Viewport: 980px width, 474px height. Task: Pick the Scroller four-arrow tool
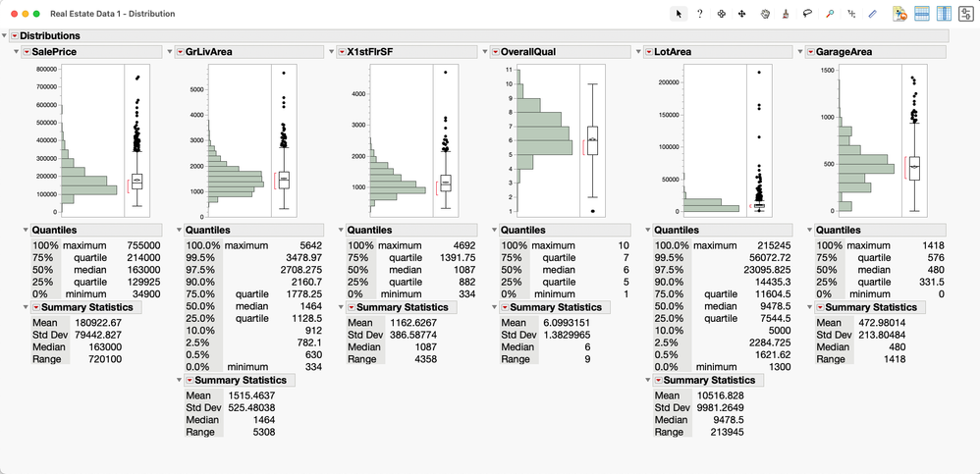pyautogui.click(x=742, y=14)
